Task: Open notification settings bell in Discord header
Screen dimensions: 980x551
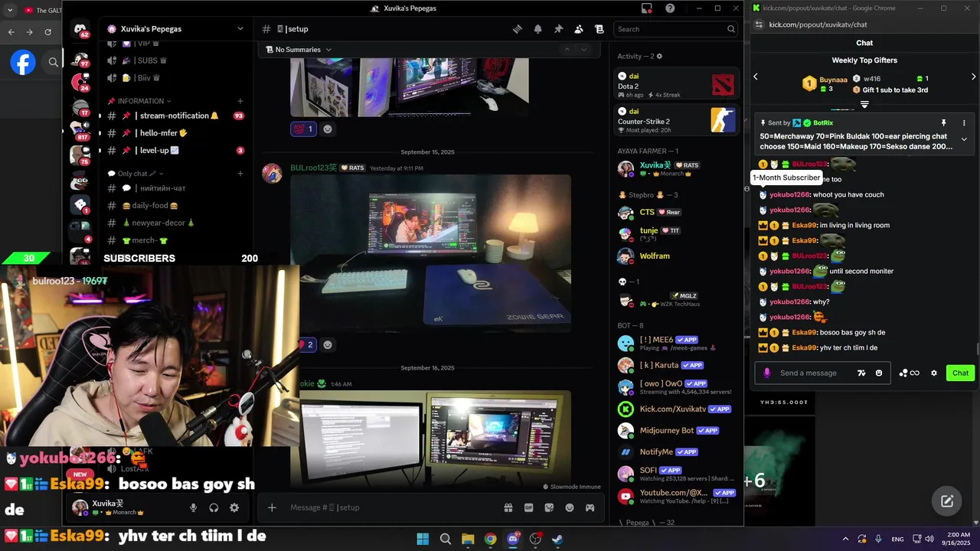Action: (538, 29)
